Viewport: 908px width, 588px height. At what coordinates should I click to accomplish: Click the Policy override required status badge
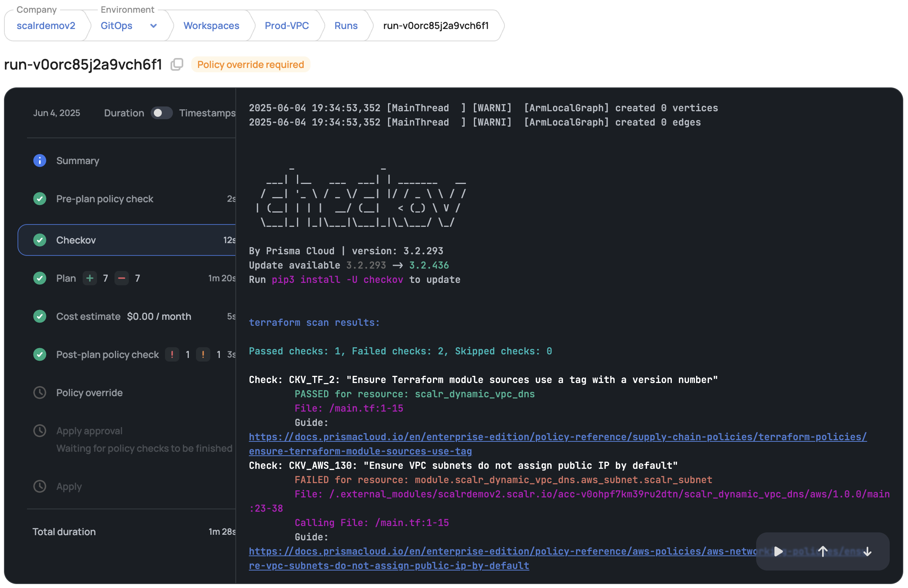250,64
